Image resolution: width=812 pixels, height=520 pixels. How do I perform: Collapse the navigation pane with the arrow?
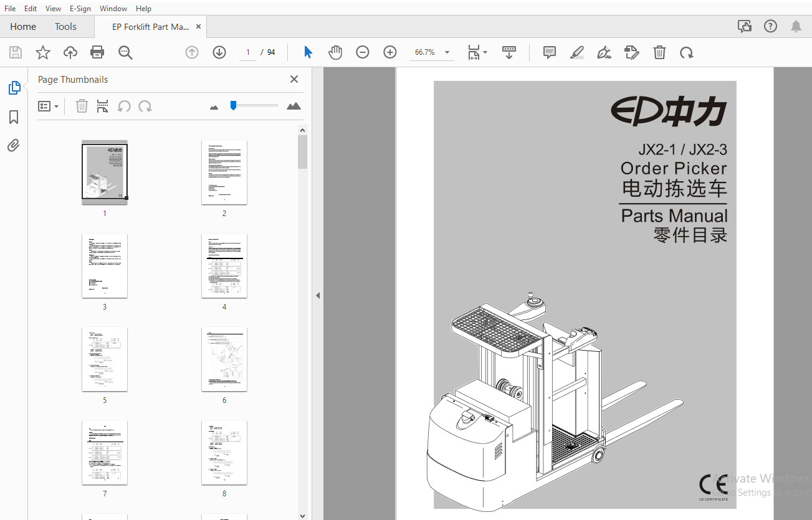click(x=317, y=295)
